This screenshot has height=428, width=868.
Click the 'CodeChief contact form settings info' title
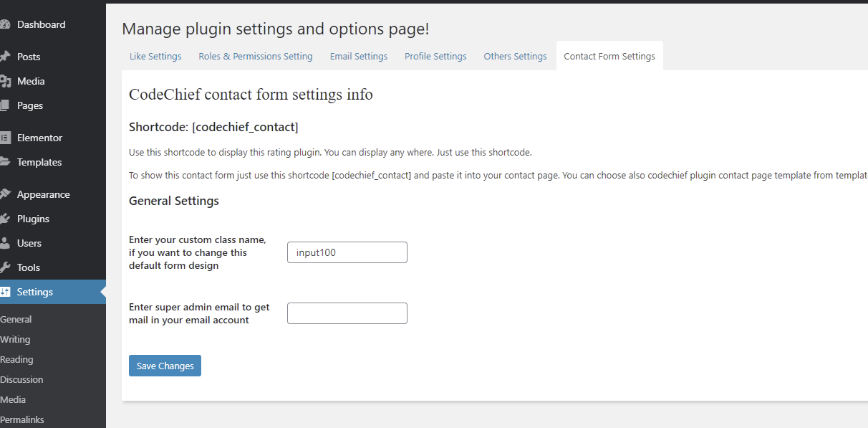tap(251, 95)
